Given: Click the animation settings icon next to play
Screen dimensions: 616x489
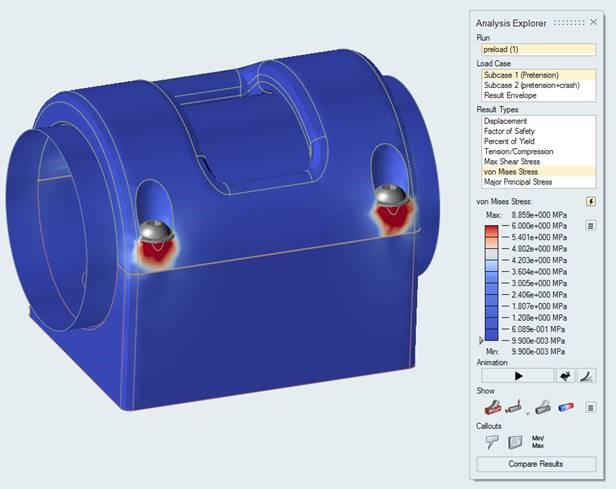Looking at the screenshot, I should (x=565, y=376).
